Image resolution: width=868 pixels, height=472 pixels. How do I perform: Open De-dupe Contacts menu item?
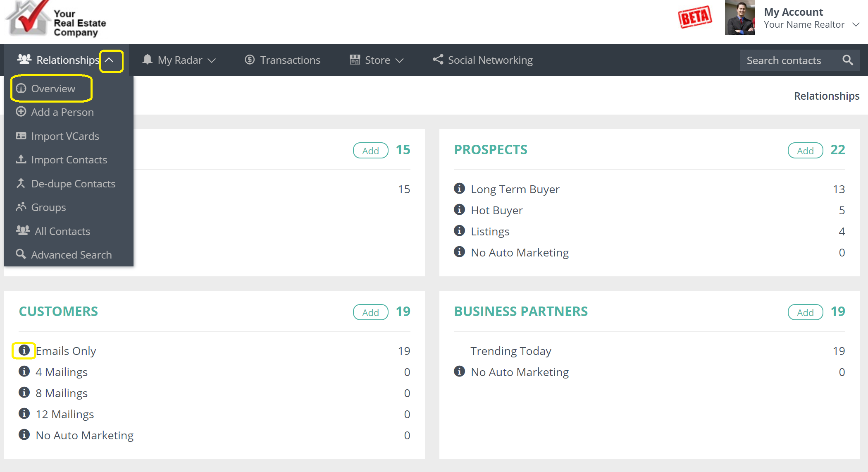pyautogui.click(x=73, y=184)
